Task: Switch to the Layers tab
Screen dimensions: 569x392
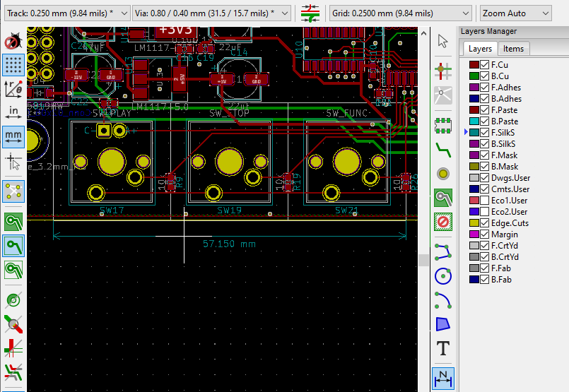Action: click(480, 49)
